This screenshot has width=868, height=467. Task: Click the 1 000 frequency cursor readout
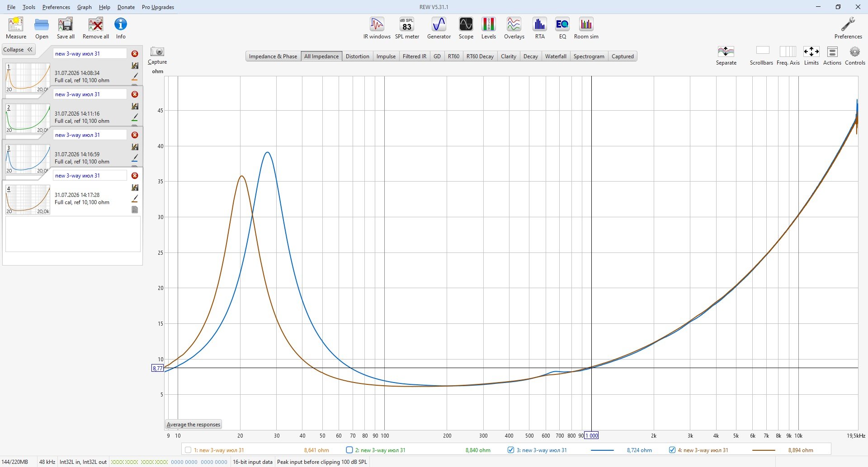(x=591, y=436)
